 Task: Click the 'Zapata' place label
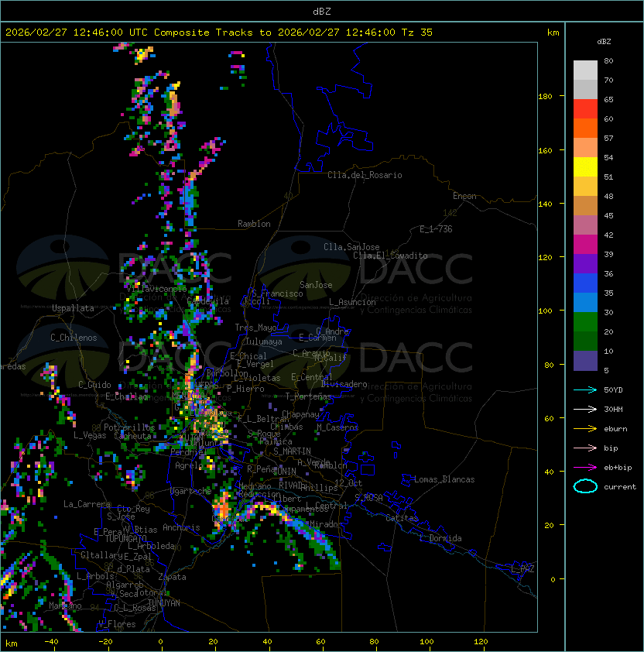(x=172, y=577)
